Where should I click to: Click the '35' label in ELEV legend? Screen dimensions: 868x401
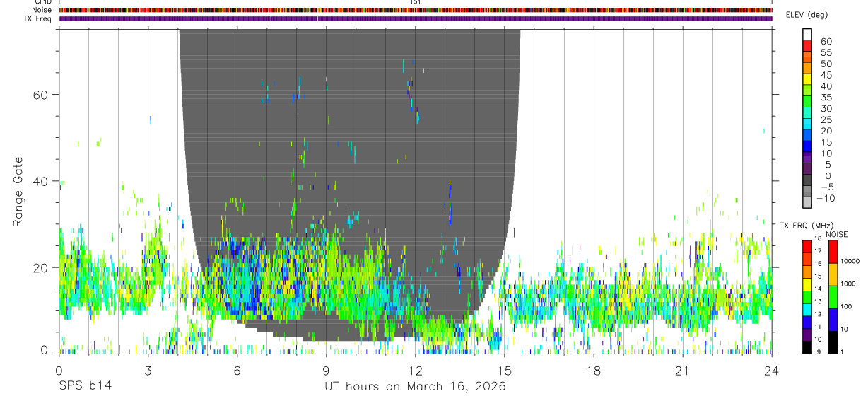(826, 98)
